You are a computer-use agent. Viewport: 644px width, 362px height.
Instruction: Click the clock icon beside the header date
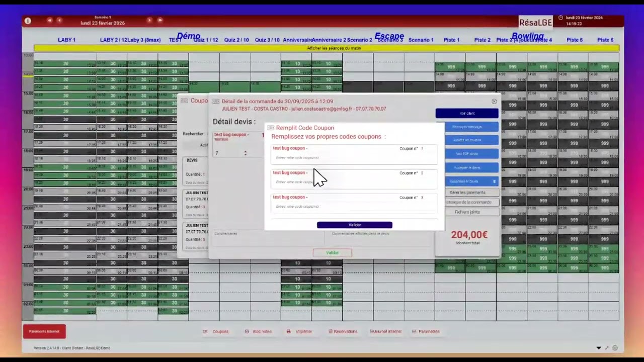point(560,18)
